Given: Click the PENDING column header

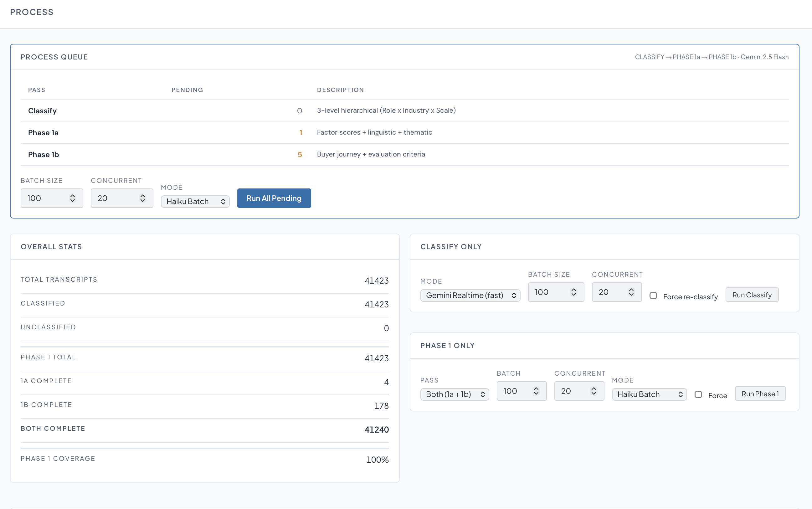Looking at the screenshot, I should tap(187, 90).
